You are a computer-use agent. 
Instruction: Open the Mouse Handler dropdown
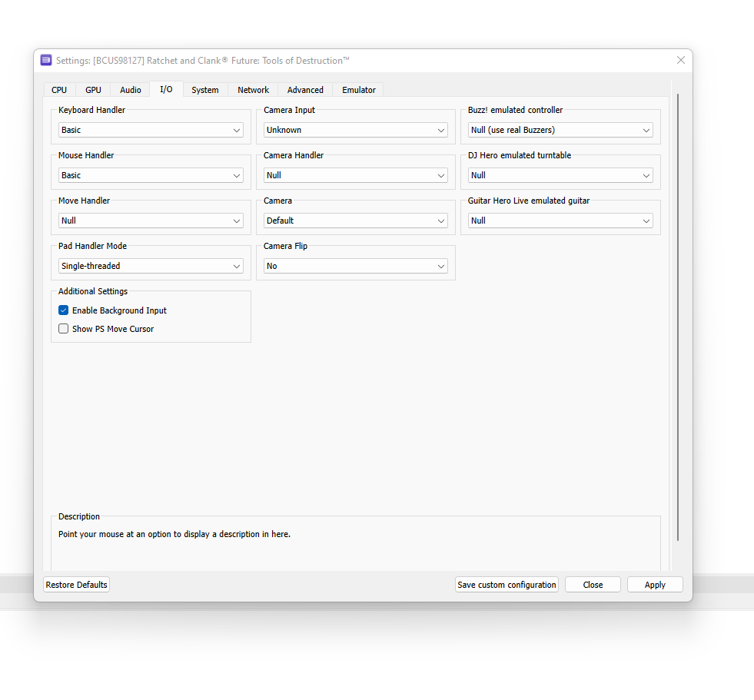pyautogui.click(x=150, y=175)
